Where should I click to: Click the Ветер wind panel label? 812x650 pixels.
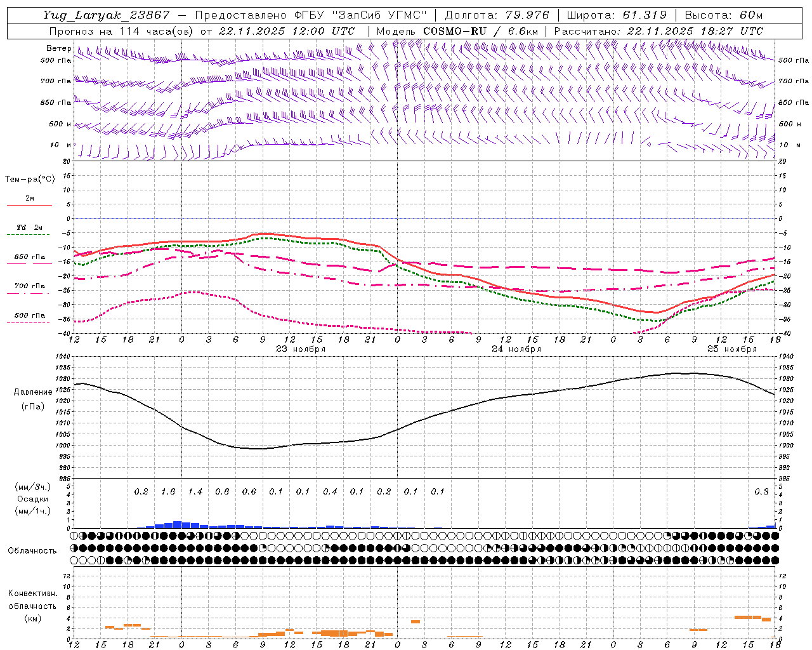pyautogui.click(x=58, y=48)
